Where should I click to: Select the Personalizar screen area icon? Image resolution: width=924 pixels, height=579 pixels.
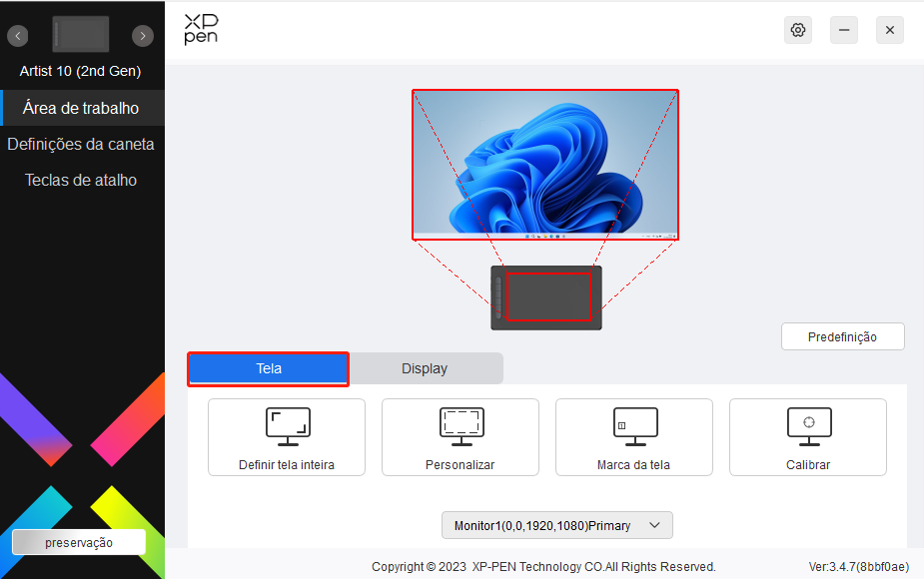[x=461, y=426]
